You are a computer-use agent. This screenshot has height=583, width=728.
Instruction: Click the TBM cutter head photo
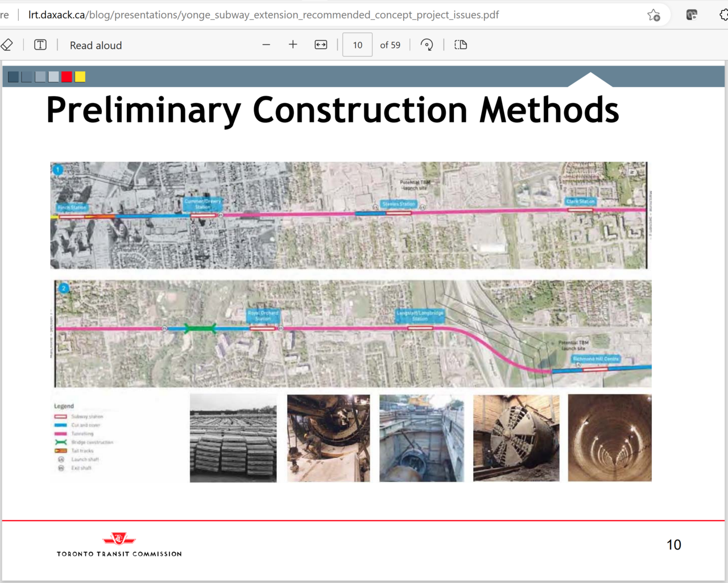[516, 439]
